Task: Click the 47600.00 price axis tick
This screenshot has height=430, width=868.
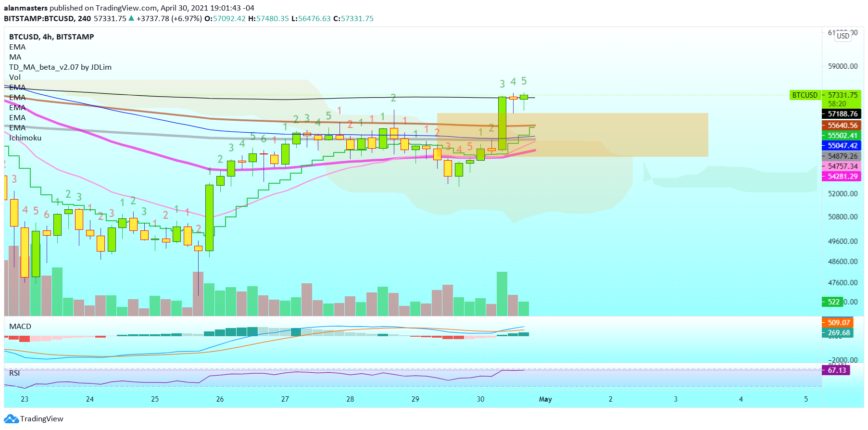Action: coord(843,282)
